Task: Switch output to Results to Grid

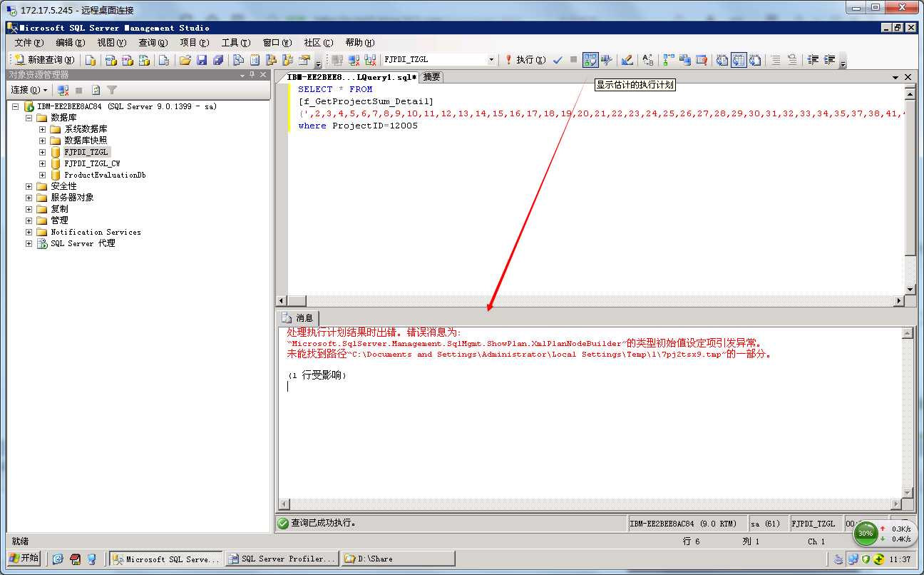Action: [739, 60]
